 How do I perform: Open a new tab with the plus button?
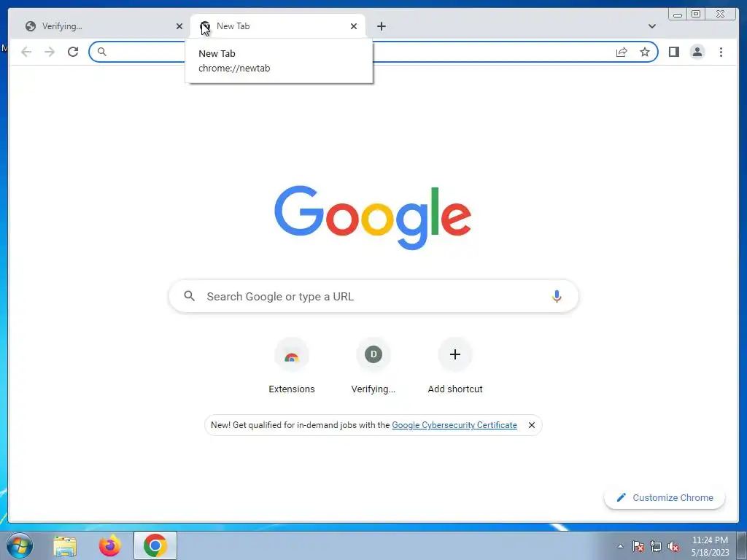coord(381,26)
